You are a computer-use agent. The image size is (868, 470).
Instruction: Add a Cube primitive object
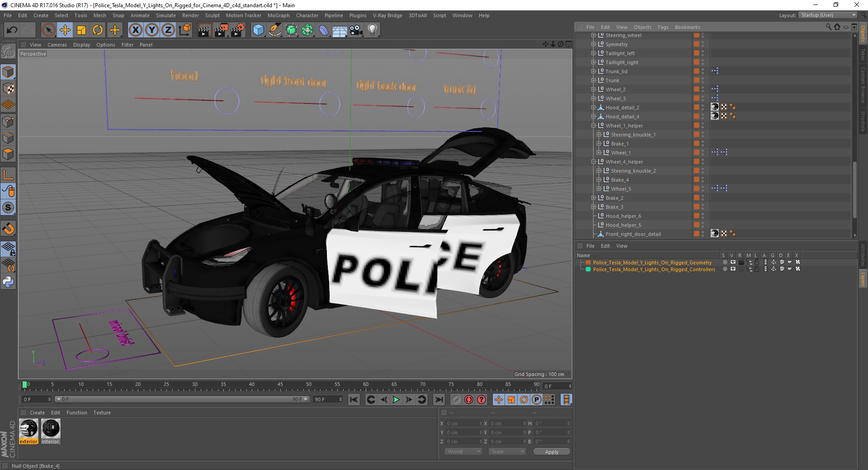(258, 30)
